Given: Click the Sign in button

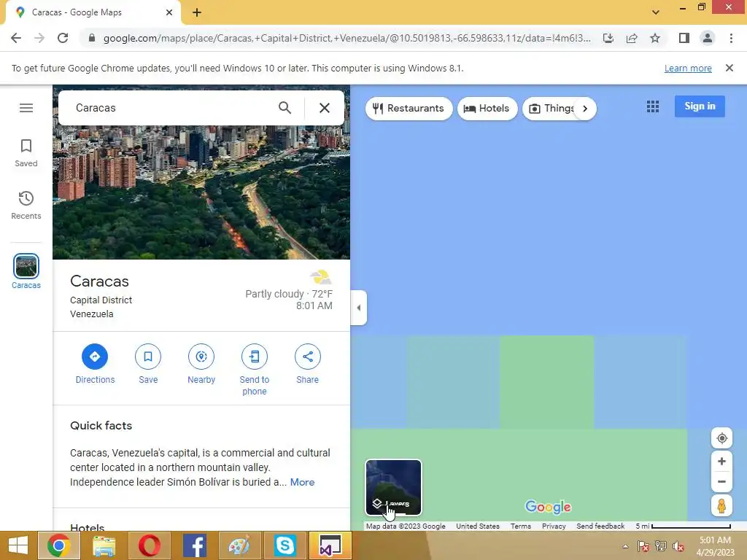Looking at the screenshot, I should point(700,106).
